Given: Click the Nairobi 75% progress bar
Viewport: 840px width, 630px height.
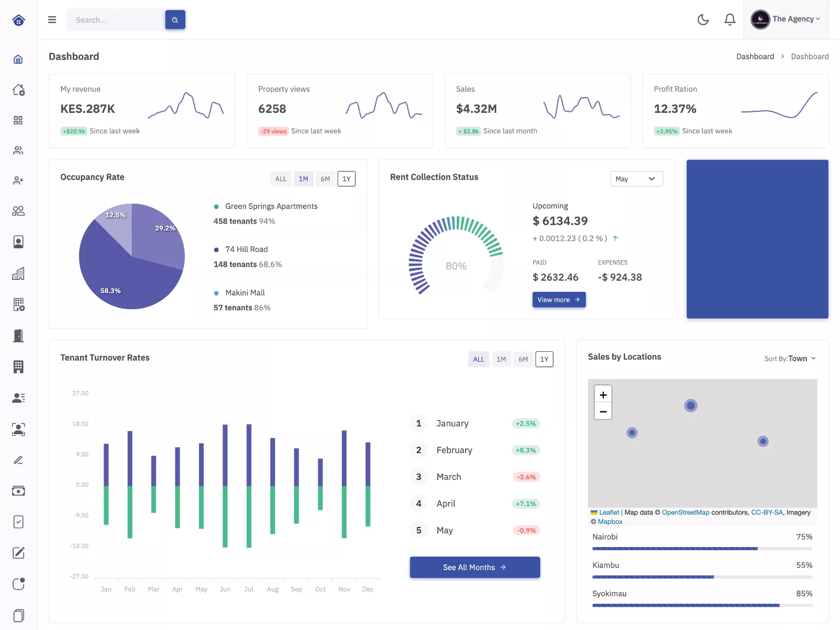Looking at the screenshot, I should coord(702,549).
